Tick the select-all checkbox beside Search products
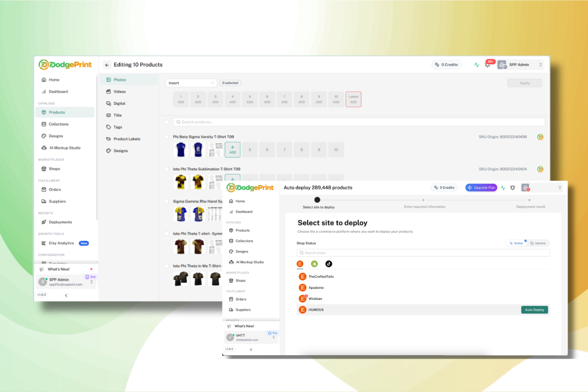 pyautogui.click(x=167, y=122)
